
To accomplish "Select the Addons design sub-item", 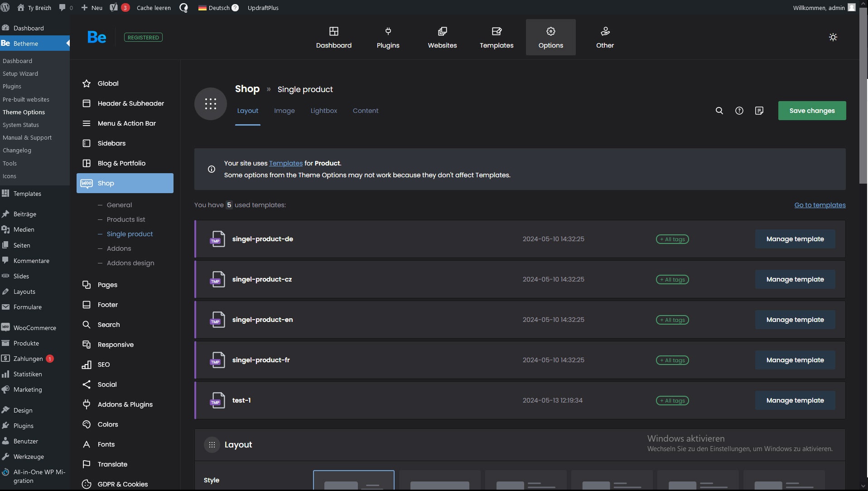I will [130, 263].
